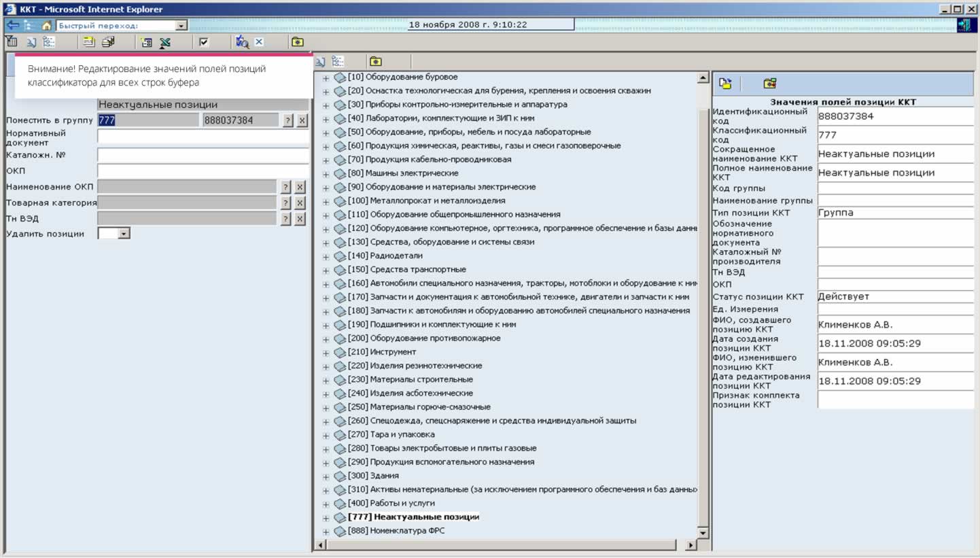980x558 pixels.
Task: Toggle the checkmark box in main toolbar
Action: click(x=204, y=42)
